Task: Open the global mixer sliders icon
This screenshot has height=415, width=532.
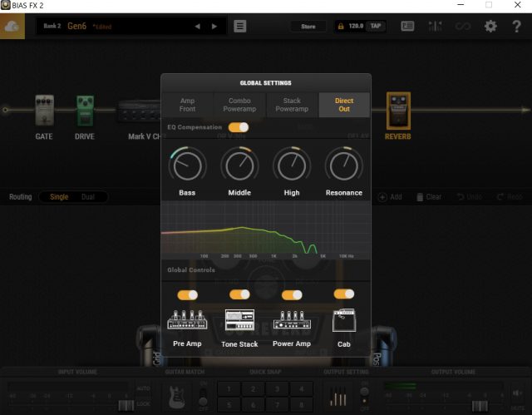Action: (435, 26)
